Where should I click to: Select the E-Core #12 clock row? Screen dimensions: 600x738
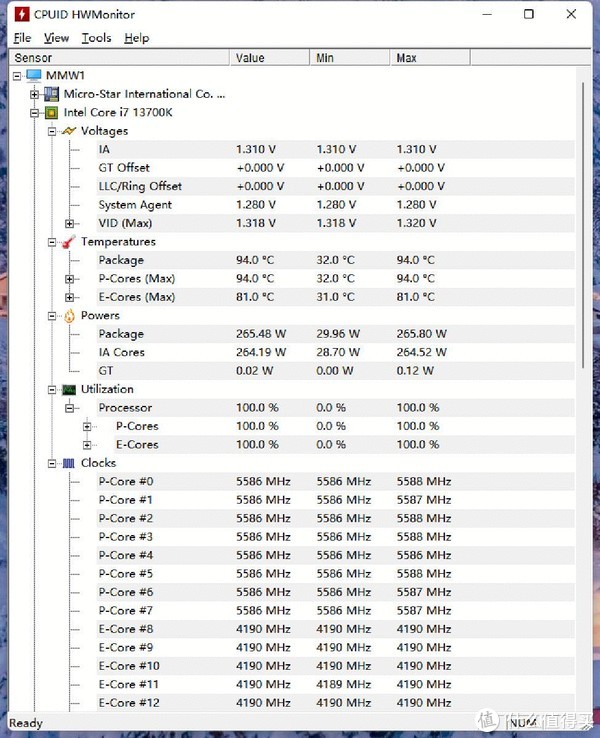336,703
